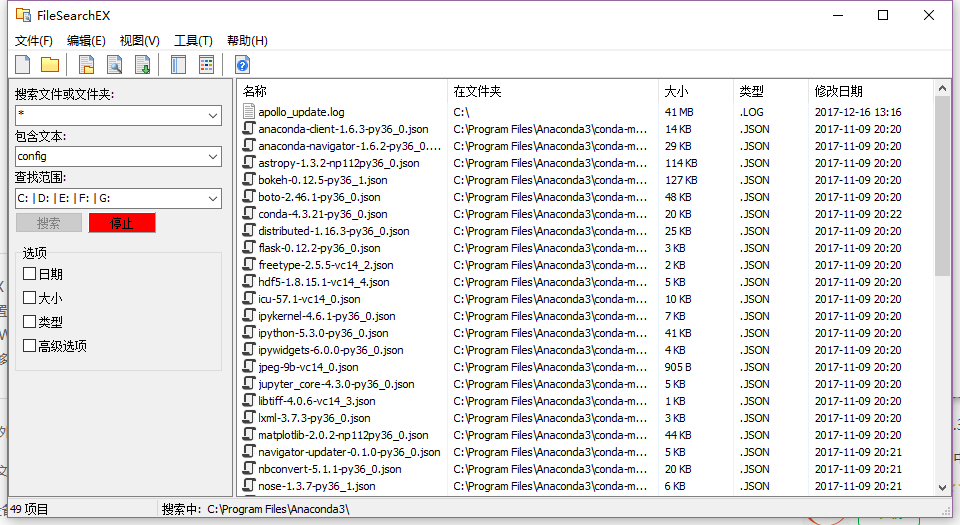Click the icon beside nose-1.3.7-py36_1.json
Image resolution: width=960 pixels, height=525 pixels.
click(249, 485)
